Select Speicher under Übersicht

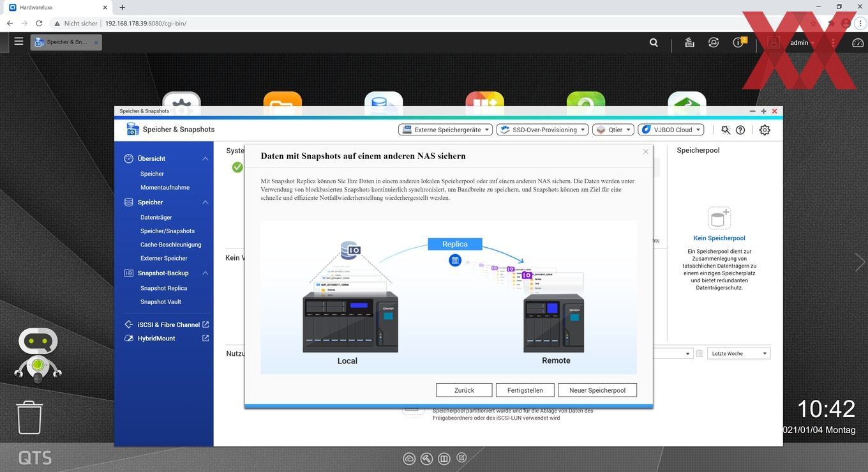pos(152,174)
